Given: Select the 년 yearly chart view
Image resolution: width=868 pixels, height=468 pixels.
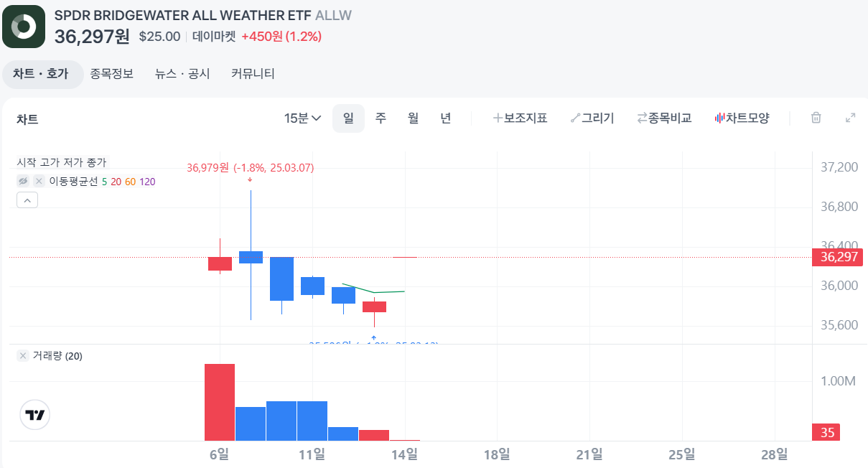Looking at the screenshot, I should coord(445,117).
